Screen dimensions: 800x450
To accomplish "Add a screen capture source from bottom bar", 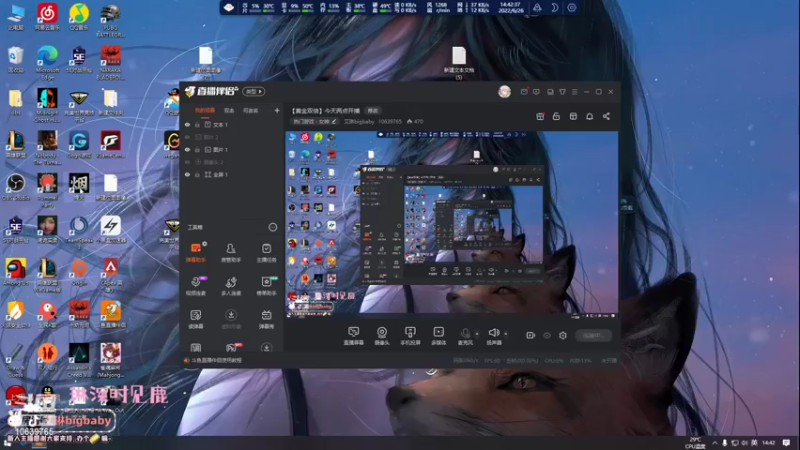I will click(354, 336).
